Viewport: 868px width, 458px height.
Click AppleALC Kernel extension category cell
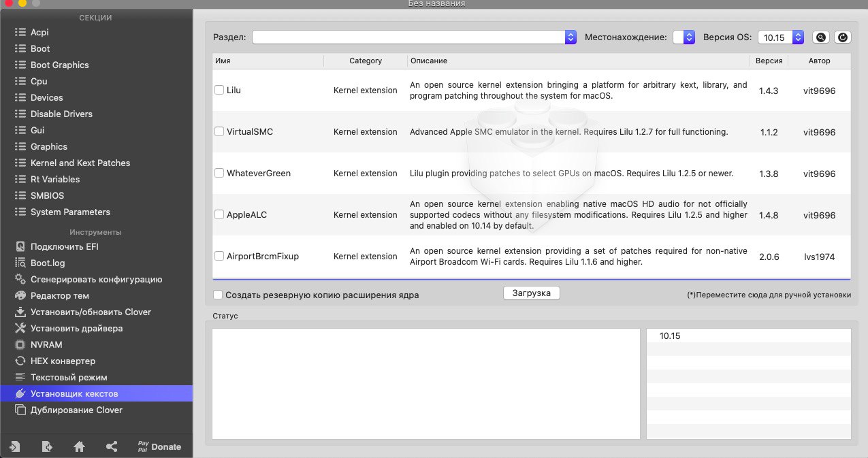pos(366,215)
